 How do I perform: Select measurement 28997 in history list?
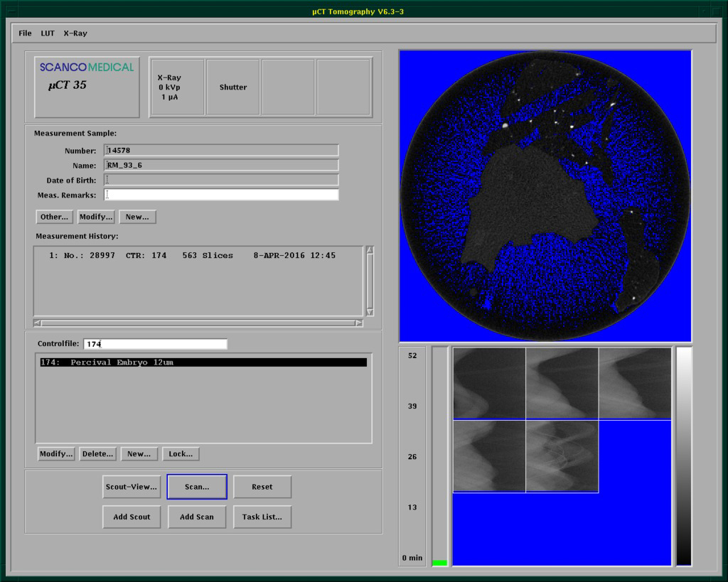[x=192, y=255]
